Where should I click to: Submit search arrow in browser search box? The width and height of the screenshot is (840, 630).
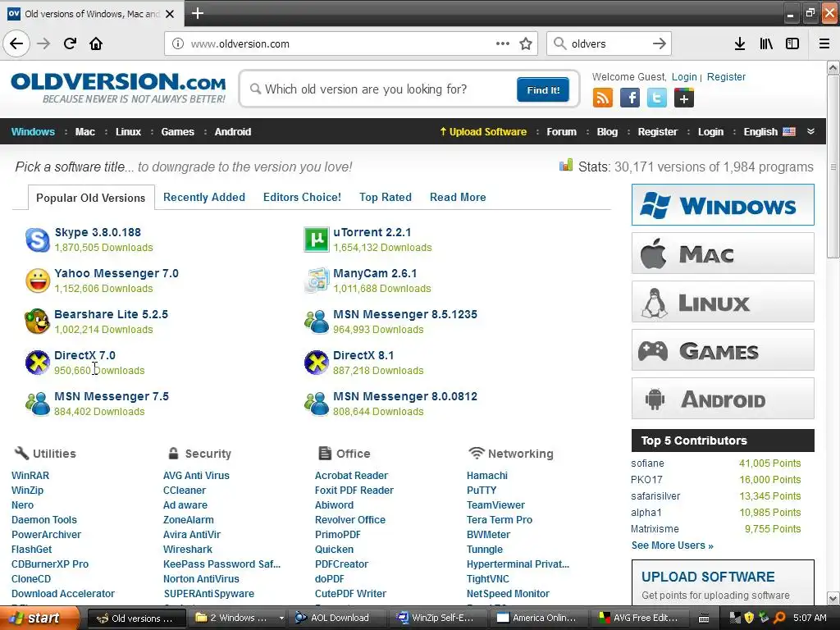(659, 43)
